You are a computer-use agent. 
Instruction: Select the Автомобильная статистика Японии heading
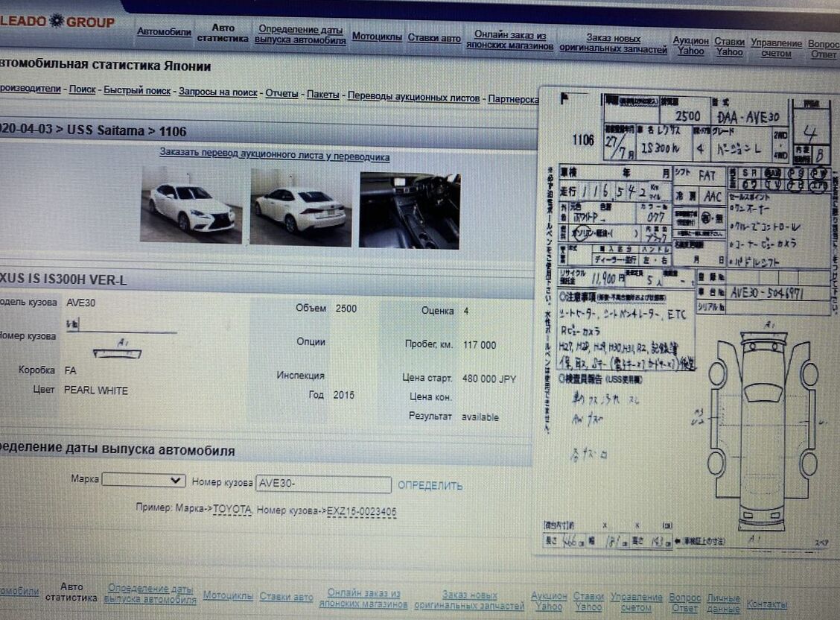click(x=106, y=66)
